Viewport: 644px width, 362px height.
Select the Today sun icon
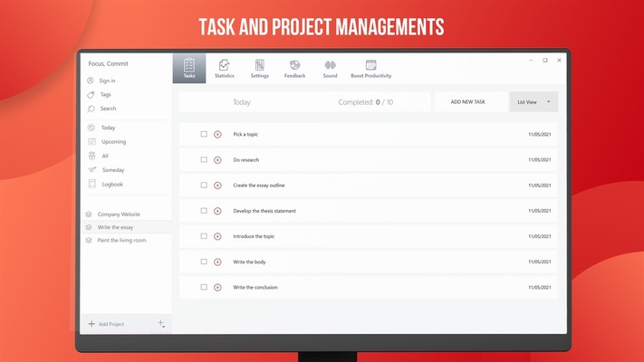tap(91, 128)
